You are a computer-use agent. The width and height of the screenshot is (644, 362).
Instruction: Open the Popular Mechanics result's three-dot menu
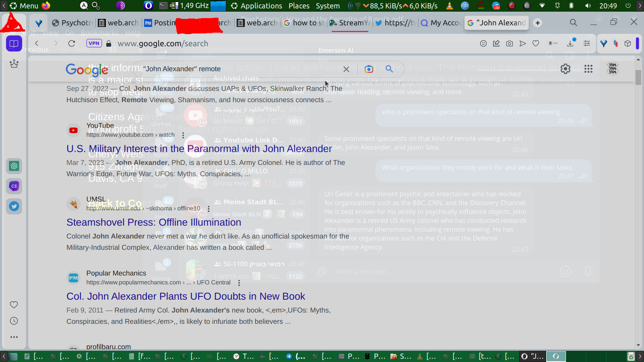239,283
